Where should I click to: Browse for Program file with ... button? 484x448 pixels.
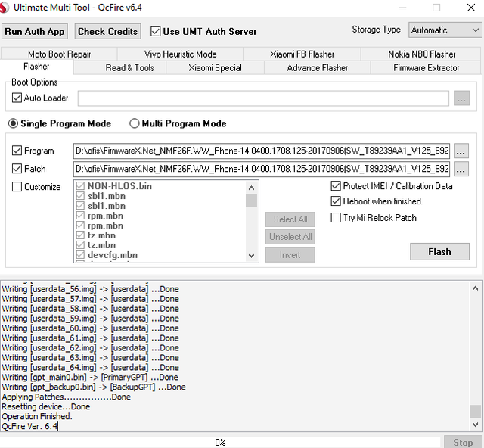pos(461,151)
